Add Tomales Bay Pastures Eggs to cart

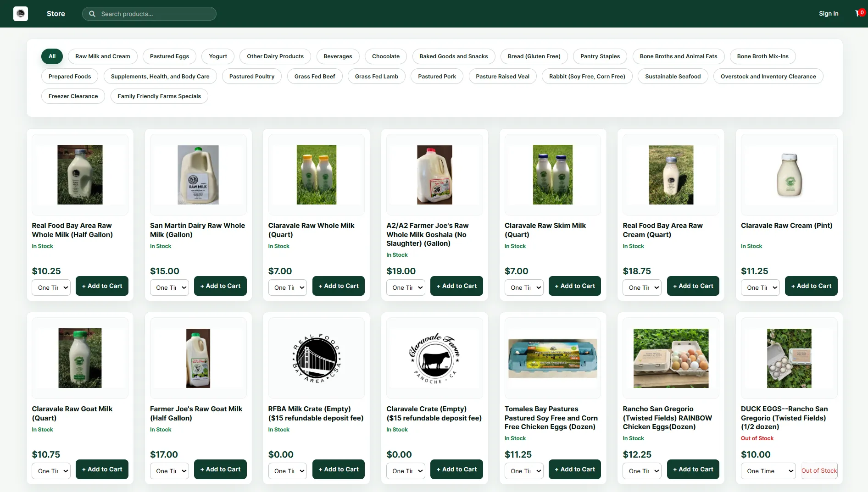(575, 469)
